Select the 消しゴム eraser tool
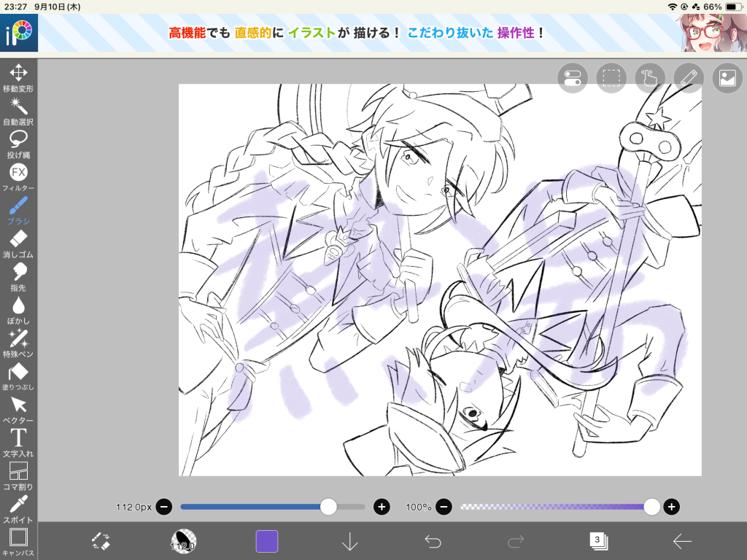Image resolution: width=747 pixels, height=560 pixels. (18, 244)
